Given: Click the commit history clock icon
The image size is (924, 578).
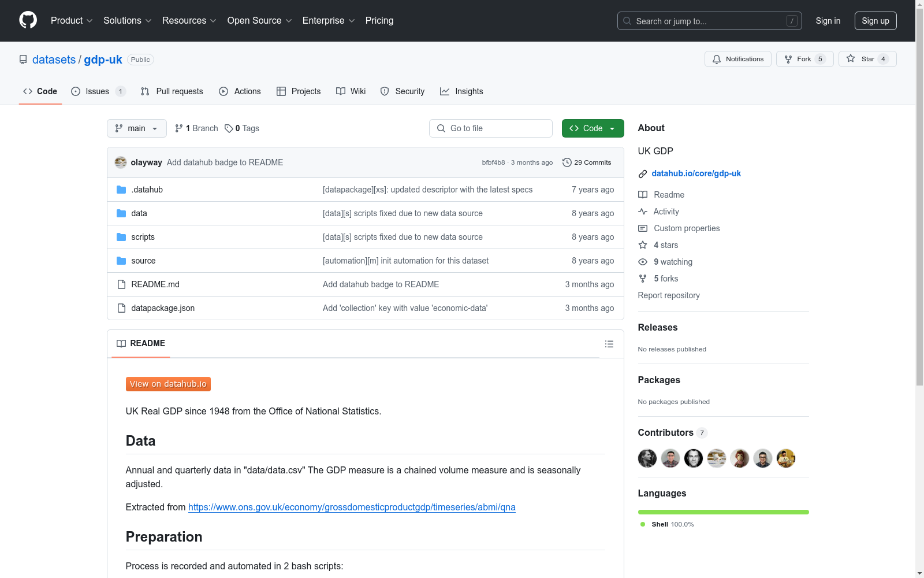Looking at the screenshot, I should pyautogui.click(x=567, y=162).
